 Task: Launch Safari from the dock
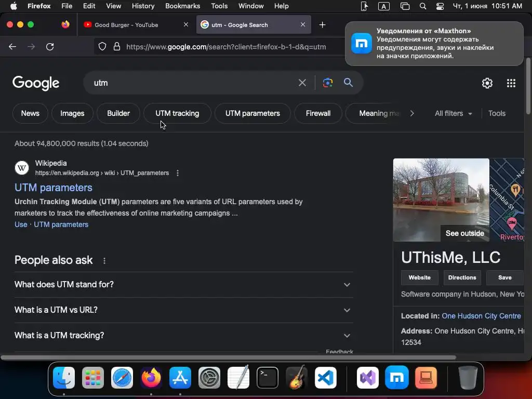pos(122,378)
